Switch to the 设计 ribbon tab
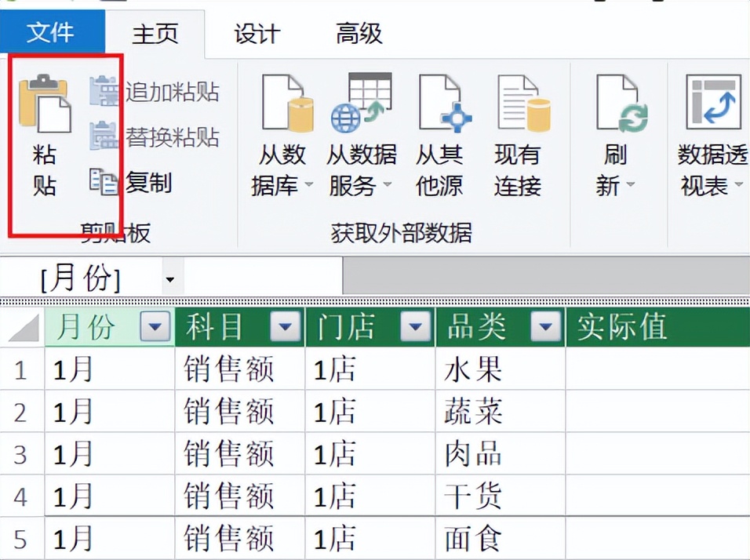This screenshot has width=750, height=560. tap(257, 34)
